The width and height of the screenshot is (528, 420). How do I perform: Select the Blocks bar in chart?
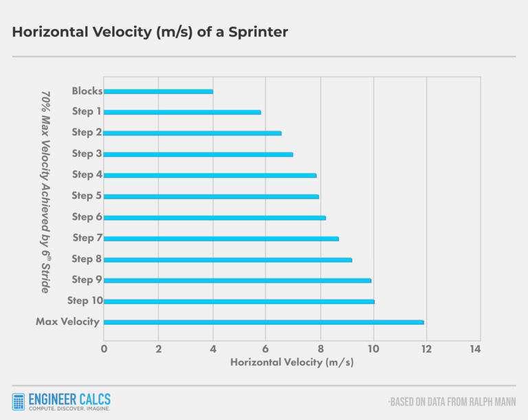(158, 91)
